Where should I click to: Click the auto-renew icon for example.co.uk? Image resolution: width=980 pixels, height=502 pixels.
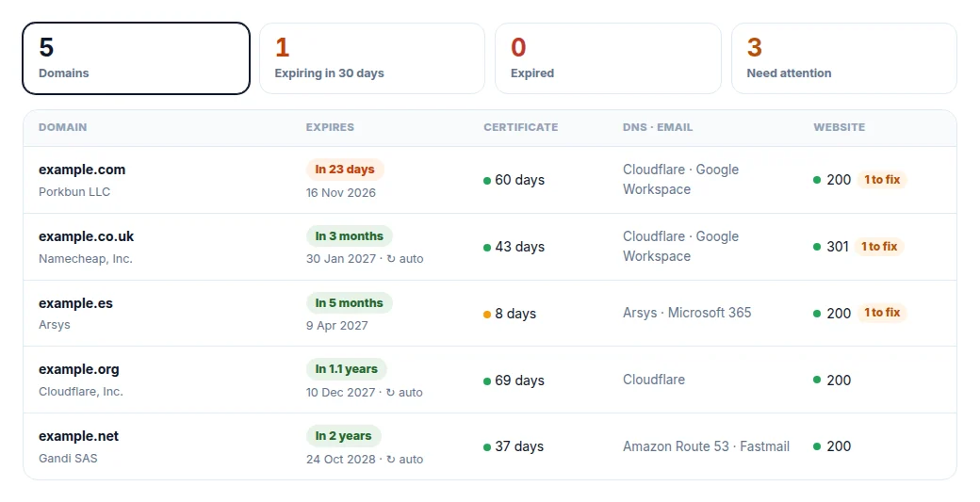tap(391, 259)
